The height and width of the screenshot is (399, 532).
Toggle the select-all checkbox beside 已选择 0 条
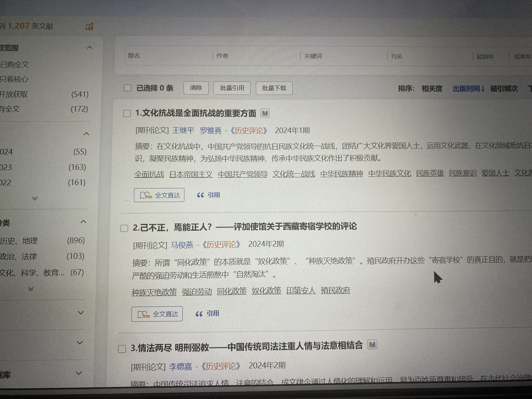[127, 88]
